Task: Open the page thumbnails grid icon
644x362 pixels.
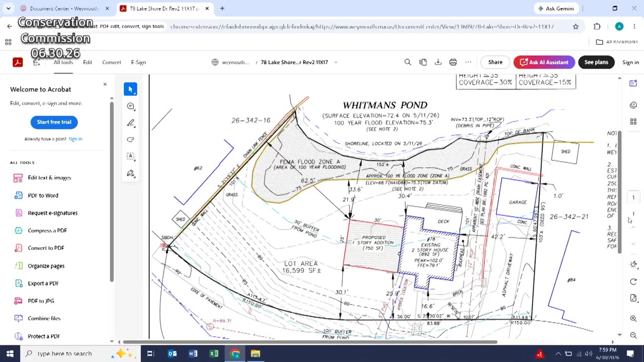Action: 633,122
